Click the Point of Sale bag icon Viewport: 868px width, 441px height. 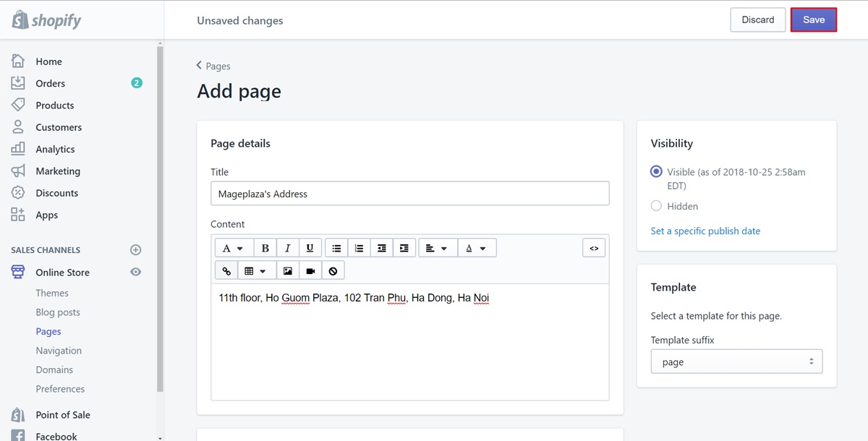(x=18, y=415)
